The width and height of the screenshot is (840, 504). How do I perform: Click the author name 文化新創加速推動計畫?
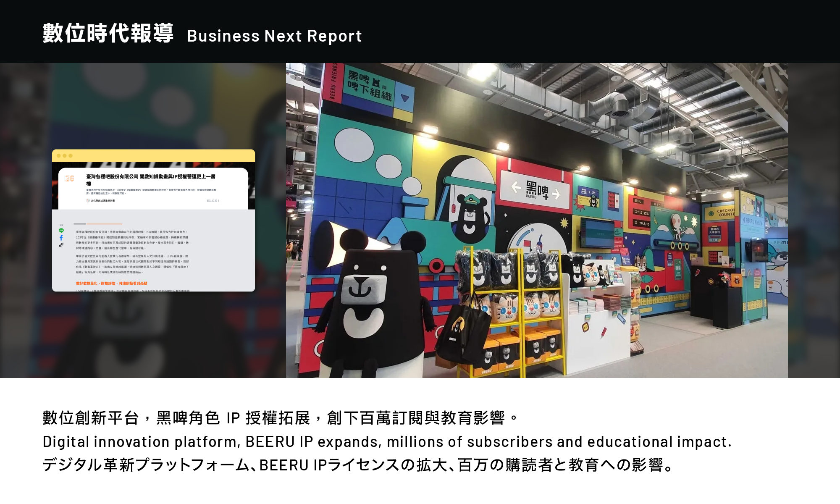point(103,201)
